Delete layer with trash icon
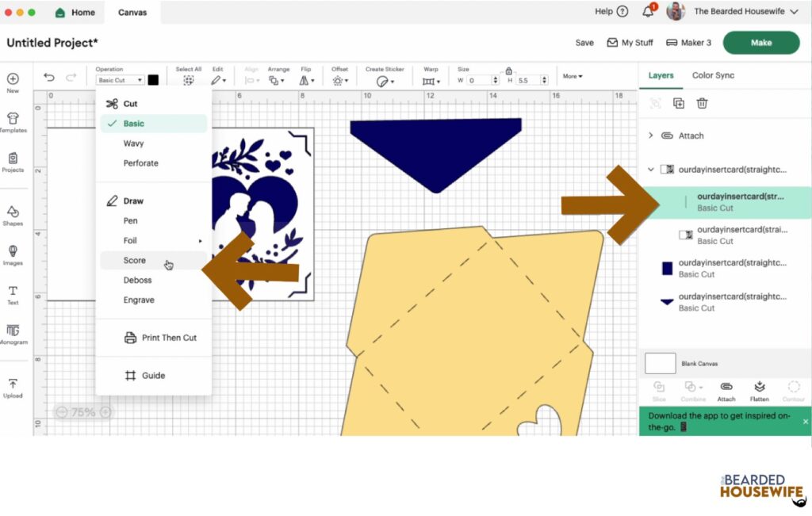Screen dimensions: 812x516 tap(702, 103)
